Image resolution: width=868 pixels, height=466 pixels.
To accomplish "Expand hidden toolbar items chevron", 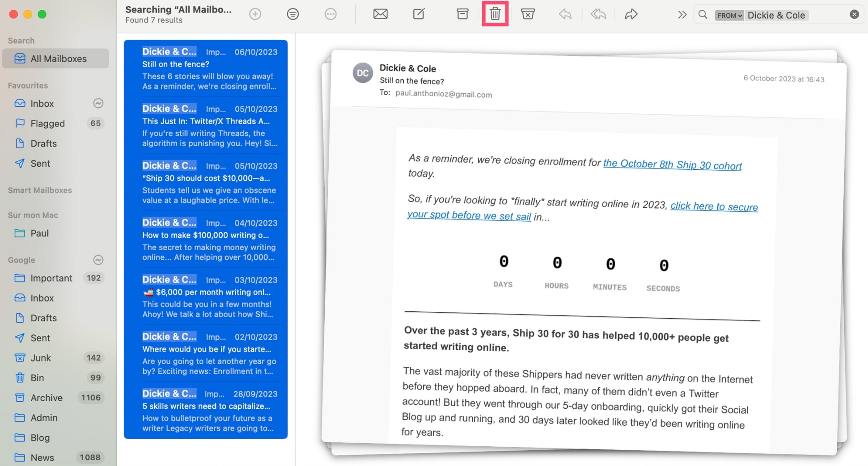I will click(x=682, y=15).
